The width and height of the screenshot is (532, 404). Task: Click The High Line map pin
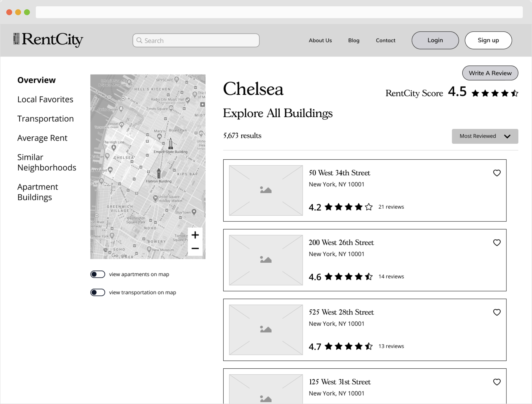(x=114, y=147)
